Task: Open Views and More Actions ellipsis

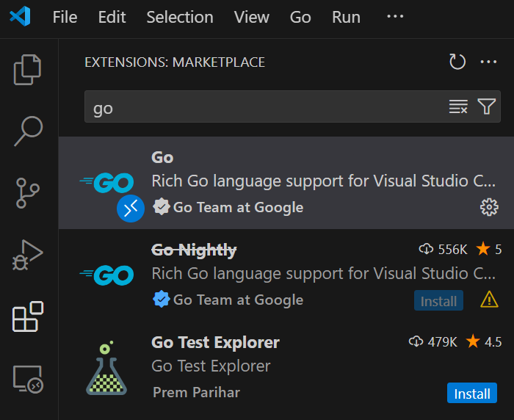Action: coord(489,62)
